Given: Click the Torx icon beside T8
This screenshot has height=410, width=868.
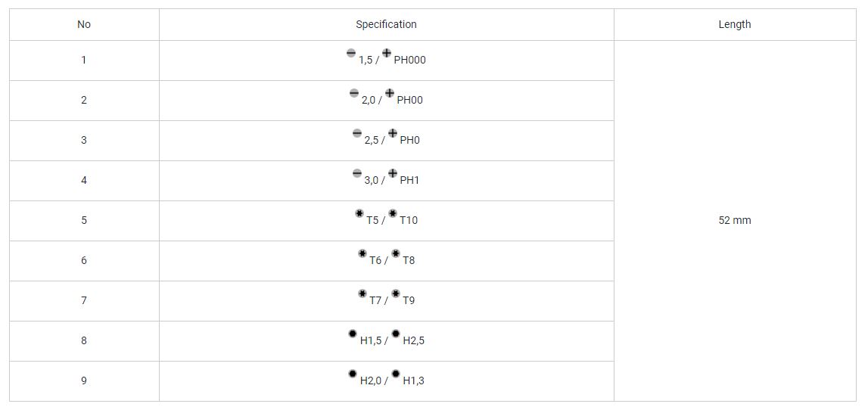Looking at the screenshot, I should (x=395, y=253).
